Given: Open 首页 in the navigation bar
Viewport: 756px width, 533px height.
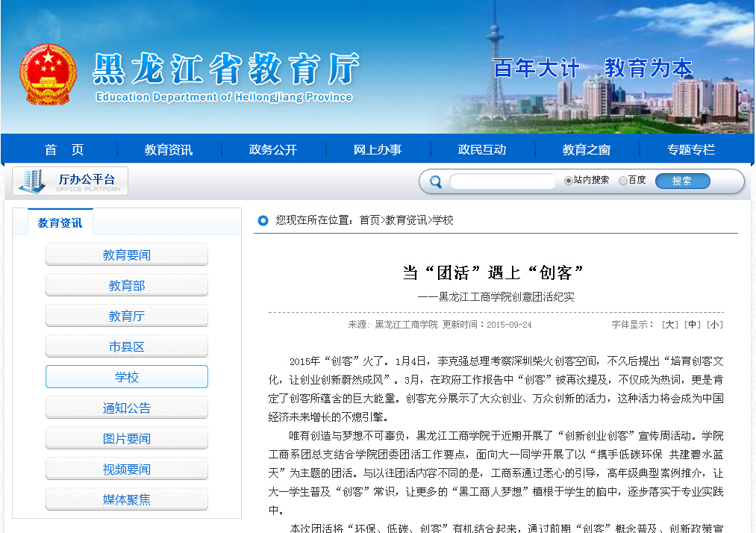Looking at the screenshot, I should coord(64,150).
